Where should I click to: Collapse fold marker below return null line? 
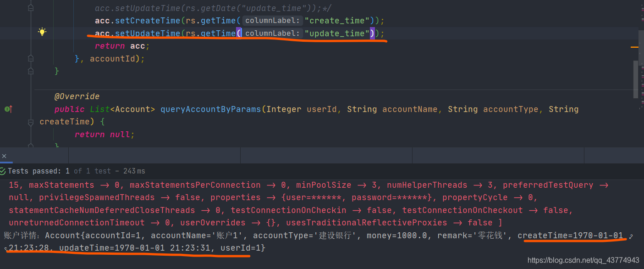pyautogui.click(x=31, y=145)
